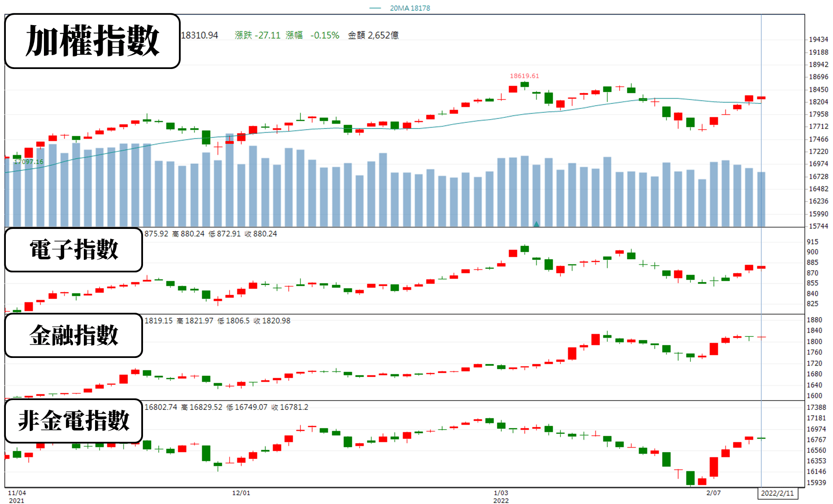
Task: Click the 18310.94 index closing value
Action: pyautogui.click(x=200, y=35)
